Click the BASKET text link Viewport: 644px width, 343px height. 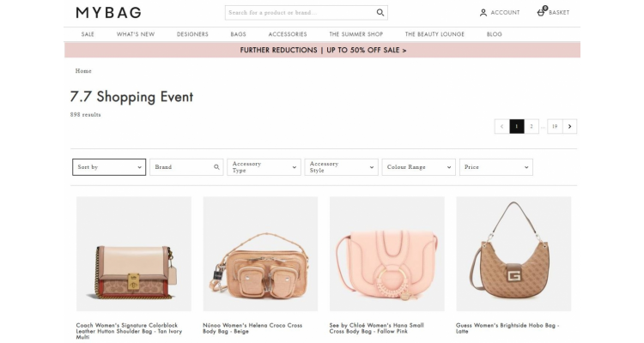click(x=559, y=13)
